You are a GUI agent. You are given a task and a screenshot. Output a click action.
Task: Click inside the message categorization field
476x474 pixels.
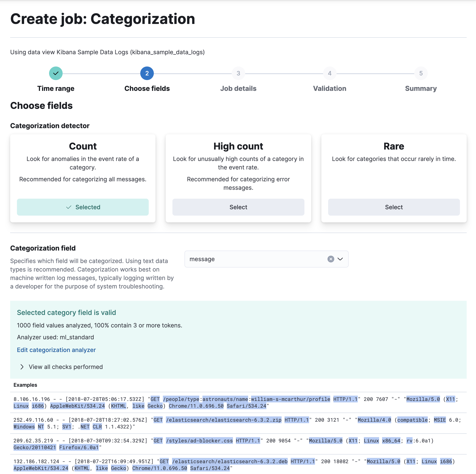pyautogui.click(x=246, y=259)
